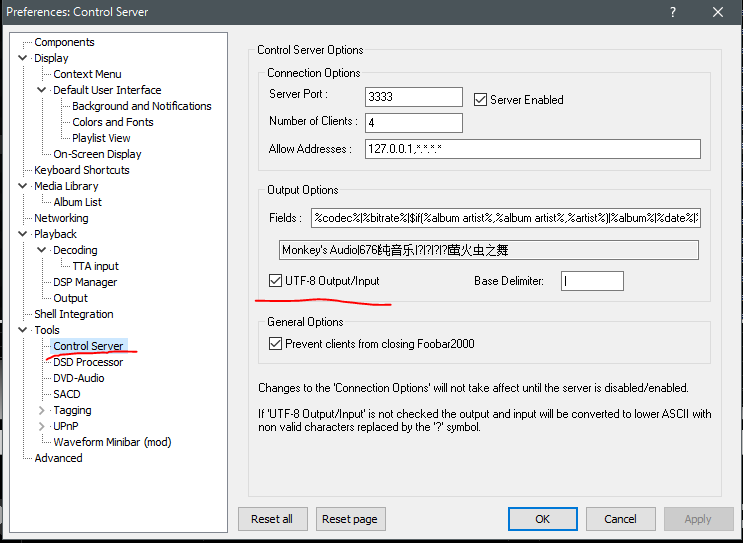Select Waveform Minibar (mod) entry
The width and height of the screenshot is (743, 543).
[x=112, y=442]
